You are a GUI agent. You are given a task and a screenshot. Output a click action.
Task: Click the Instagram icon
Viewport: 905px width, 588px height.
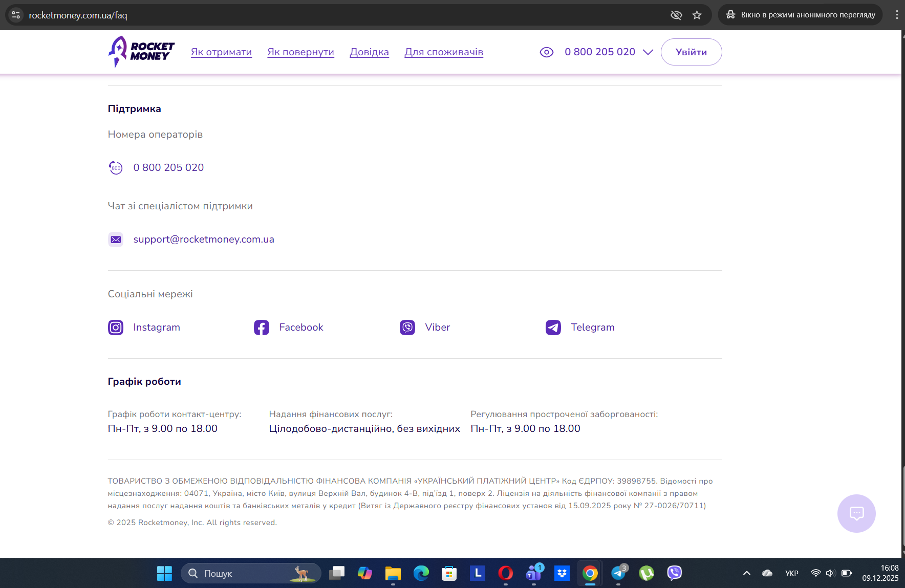coord(116,328)
